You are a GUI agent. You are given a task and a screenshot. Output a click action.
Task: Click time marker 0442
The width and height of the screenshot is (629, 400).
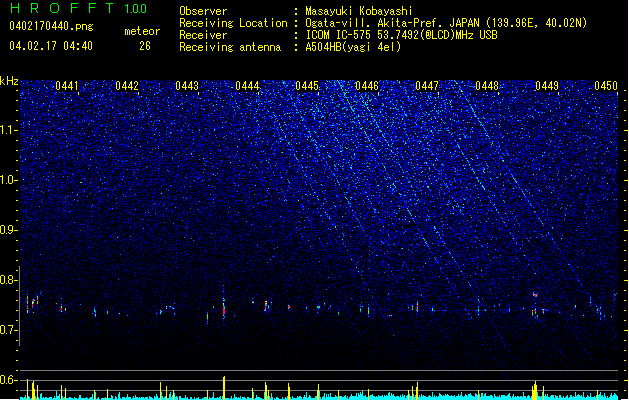(x=127, y=86)
